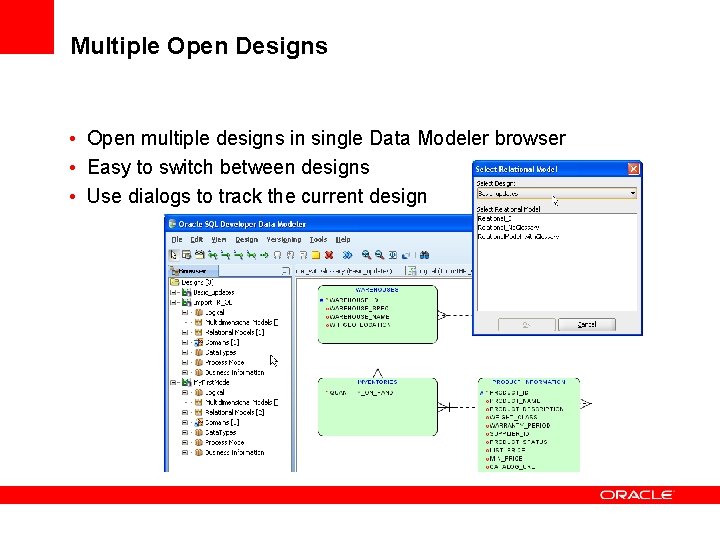The image size is (720, 540).
Task: Open the Design menu
Action: coord(247,240)
